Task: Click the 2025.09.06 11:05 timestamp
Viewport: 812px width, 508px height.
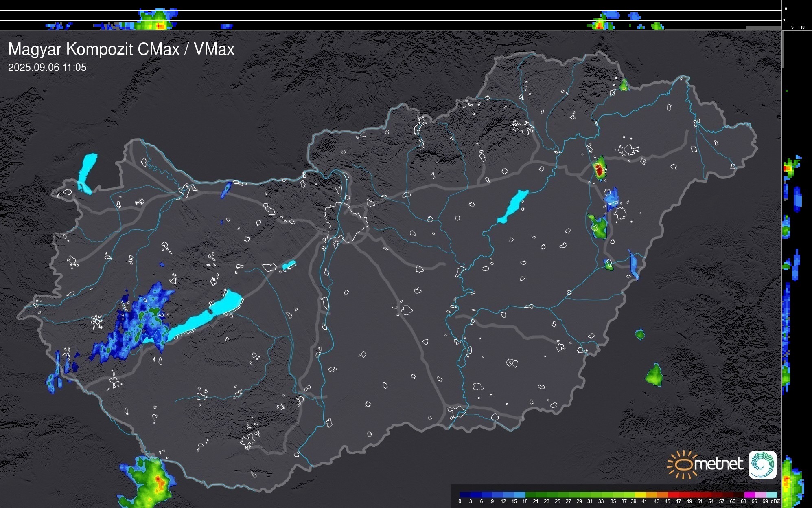Action: point(47,68)
